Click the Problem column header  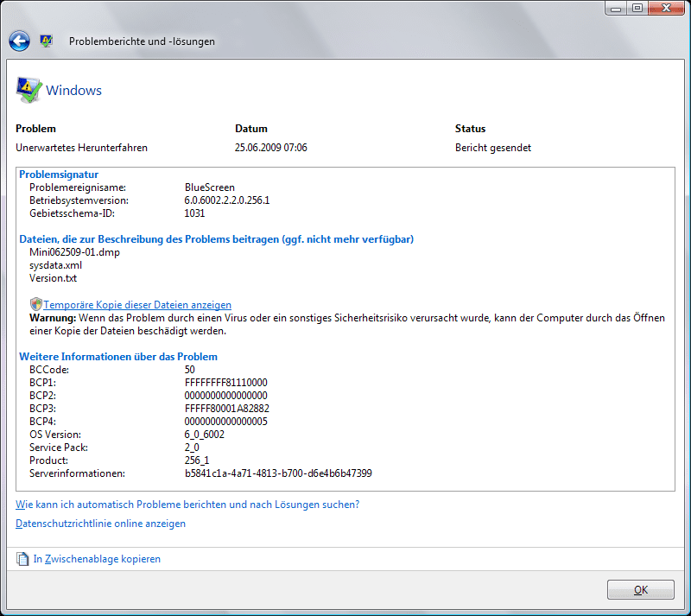(35, 129)
